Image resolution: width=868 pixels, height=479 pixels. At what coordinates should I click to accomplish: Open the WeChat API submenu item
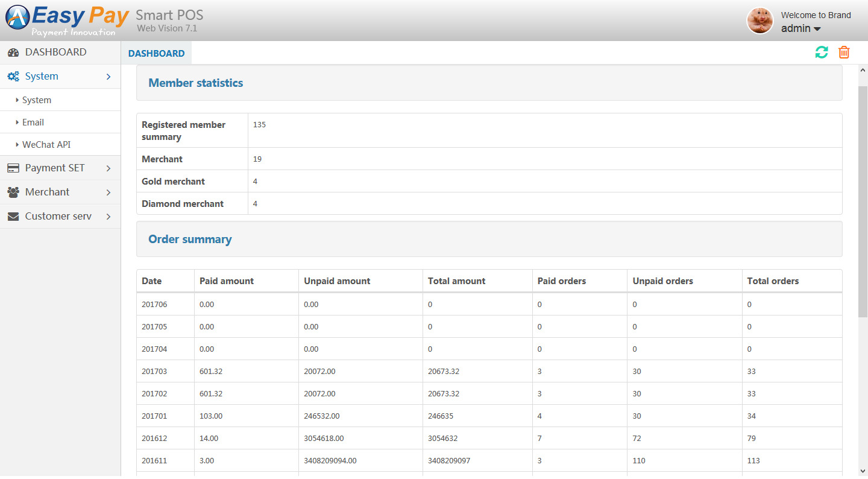[x=46, y=145]
